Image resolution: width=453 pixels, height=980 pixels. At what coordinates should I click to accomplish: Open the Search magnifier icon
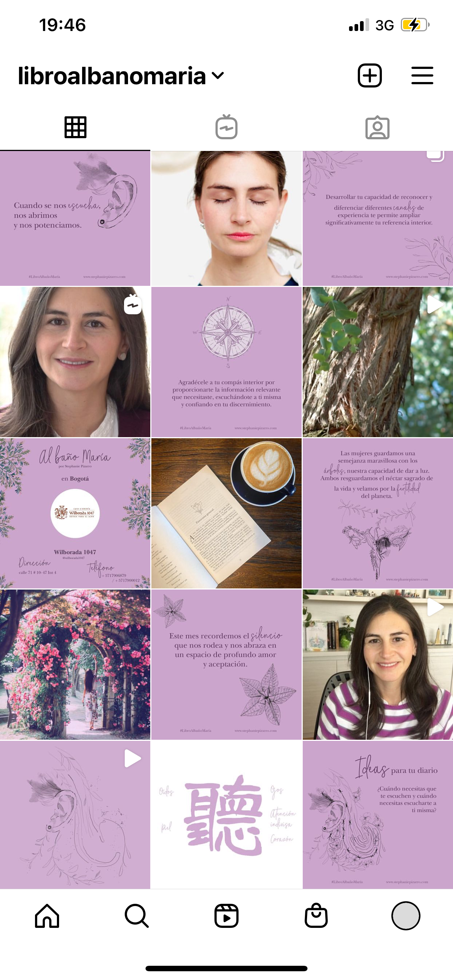pyautogui.click(x=137, y=916)
